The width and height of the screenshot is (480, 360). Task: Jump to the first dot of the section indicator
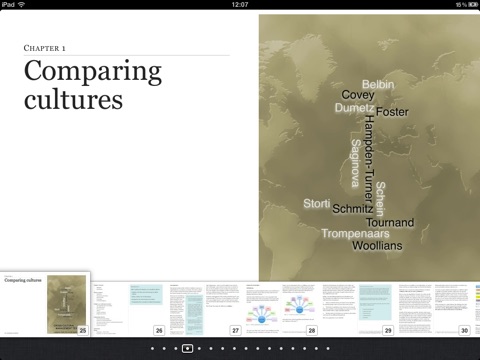[152, 348]
